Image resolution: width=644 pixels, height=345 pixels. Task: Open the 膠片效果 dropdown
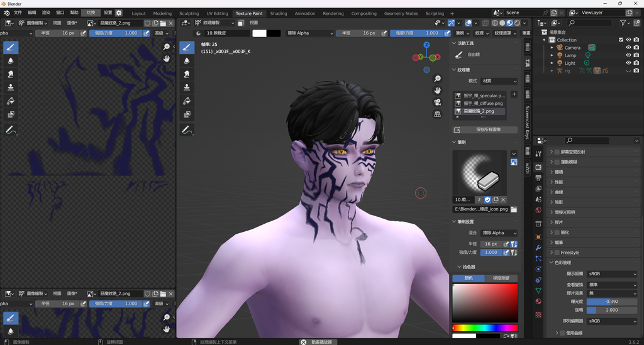(x=612, y=293)
